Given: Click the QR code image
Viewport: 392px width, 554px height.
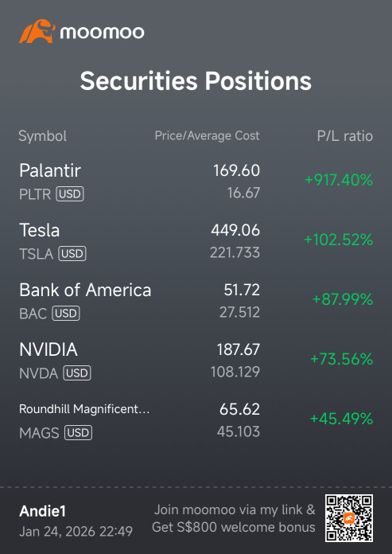Looking at the screenshot, I should click(x=349, y=518).
